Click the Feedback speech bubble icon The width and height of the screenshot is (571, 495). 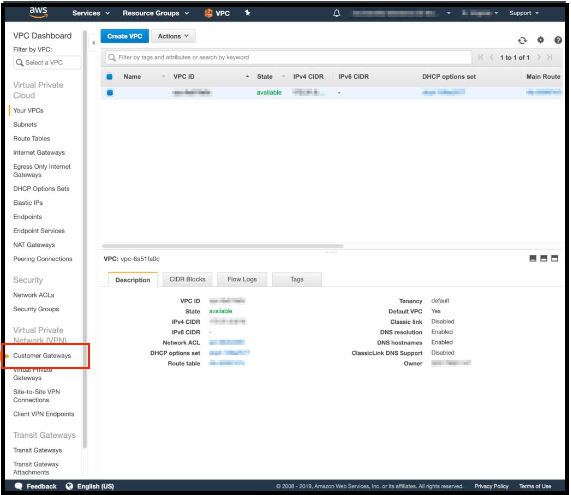tap(19, 486)
